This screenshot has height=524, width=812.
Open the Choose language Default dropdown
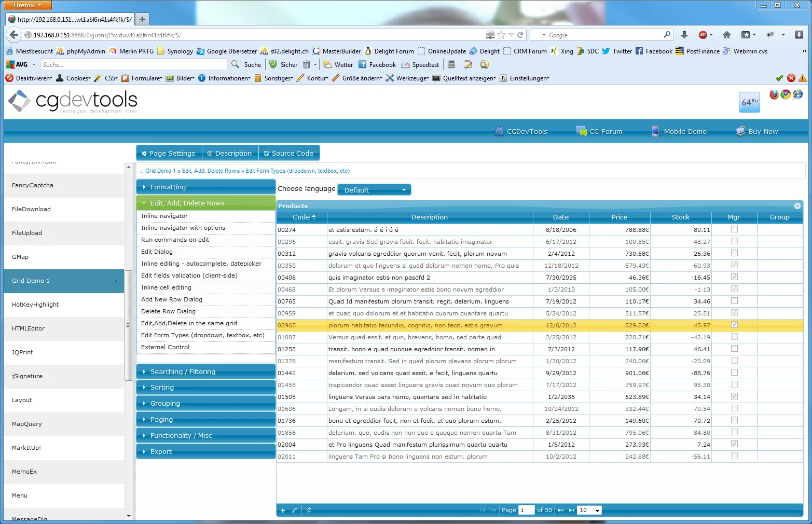tap(374, 190)
